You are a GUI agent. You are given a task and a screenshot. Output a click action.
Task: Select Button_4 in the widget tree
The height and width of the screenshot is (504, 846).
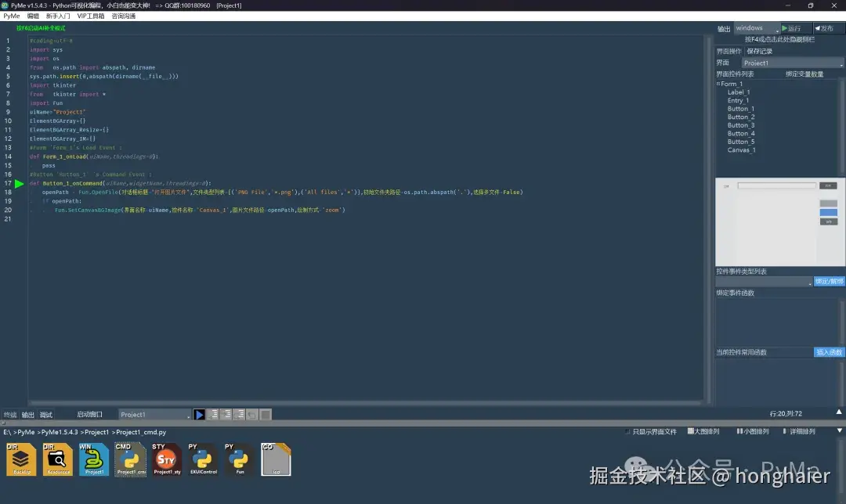[741, 133]
